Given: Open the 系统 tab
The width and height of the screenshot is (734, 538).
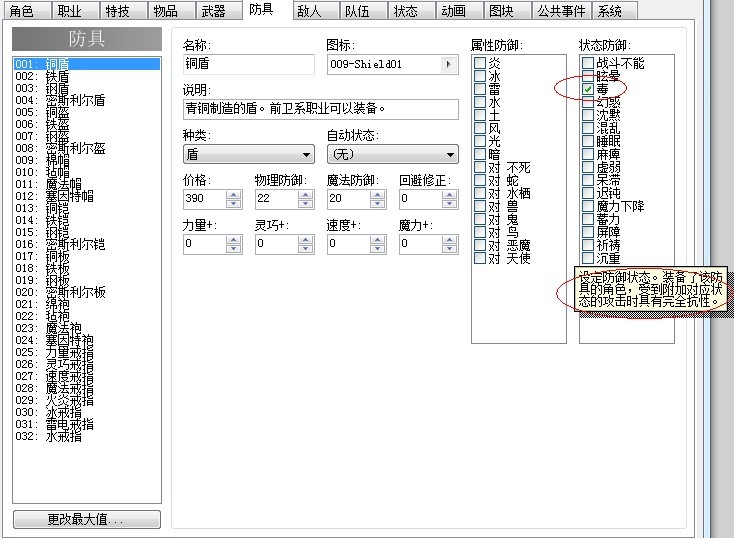Looking at the screenshot, I should tap(615, 11).
